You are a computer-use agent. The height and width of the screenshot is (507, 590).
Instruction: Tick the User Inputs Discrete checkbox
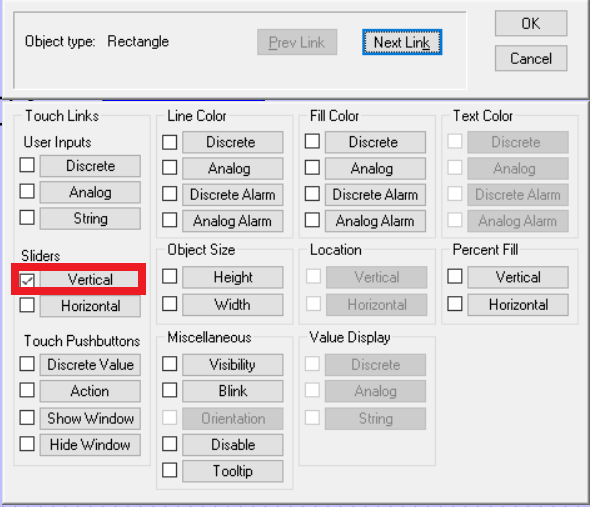[x=27, y=165]
